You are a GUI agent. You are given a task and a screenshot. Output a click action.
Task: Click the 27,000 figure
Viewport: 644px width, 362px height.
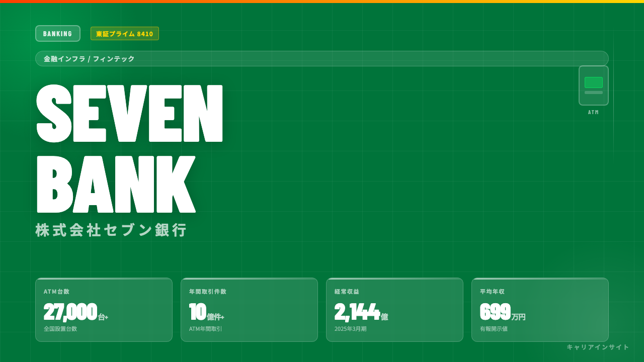point(70,312)
